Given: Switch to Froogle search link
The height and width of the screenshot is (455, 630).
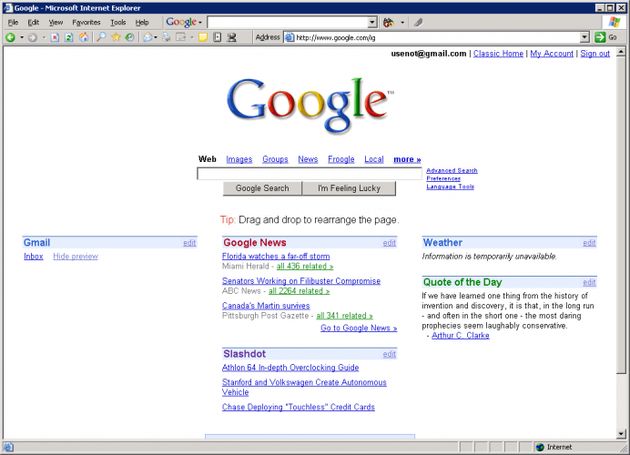Looking at the screenshot, I should [341, 160].
